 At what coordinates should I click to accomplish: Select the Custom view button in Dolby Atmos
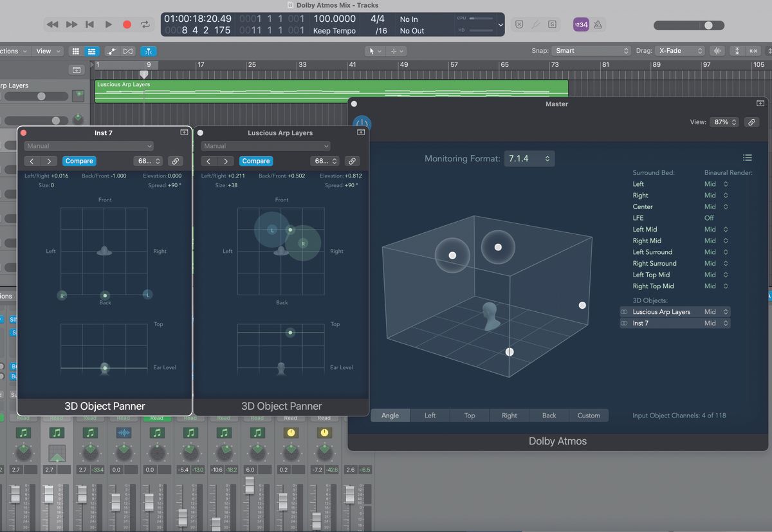[589, 415]
